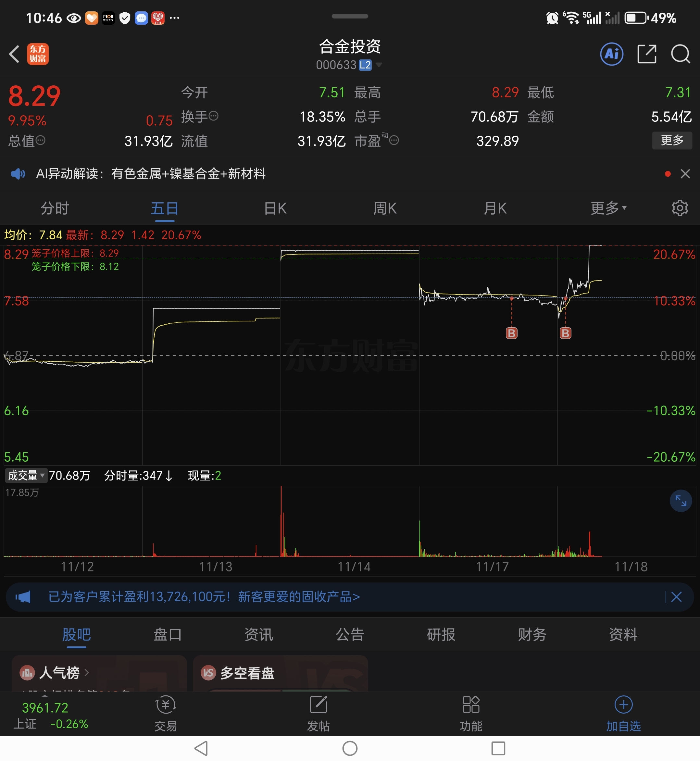Open the 成交量 indicator dropdown
Screen dimensions: 700x761
(26, 475)
